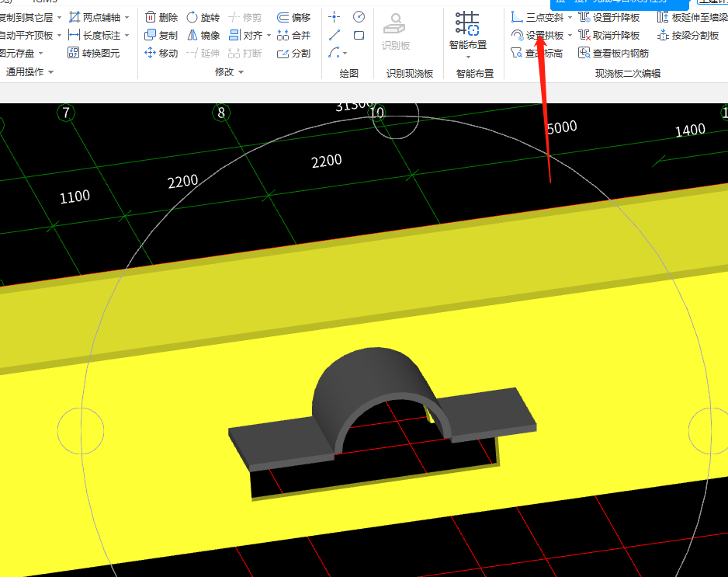Open dropdown arrow next to 自动平齐顶板

tap(59, 35)
